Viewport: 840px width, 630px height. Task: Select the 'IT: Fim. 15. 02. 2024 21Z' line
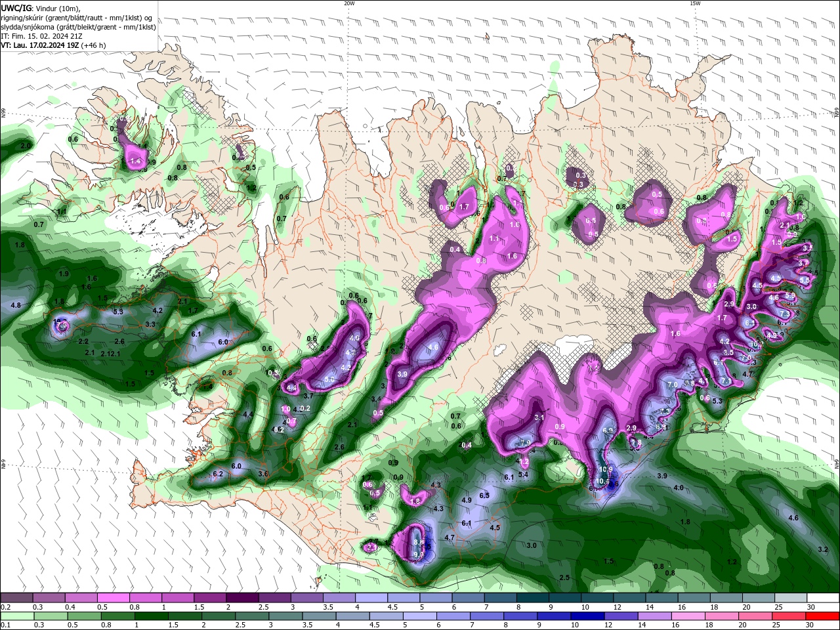point(41,36)
